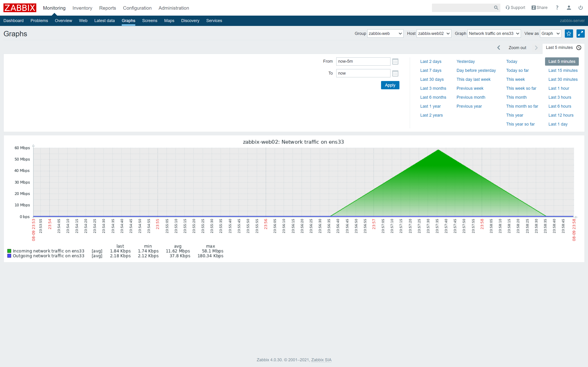Add graph to favourites star

pos(569,34)
